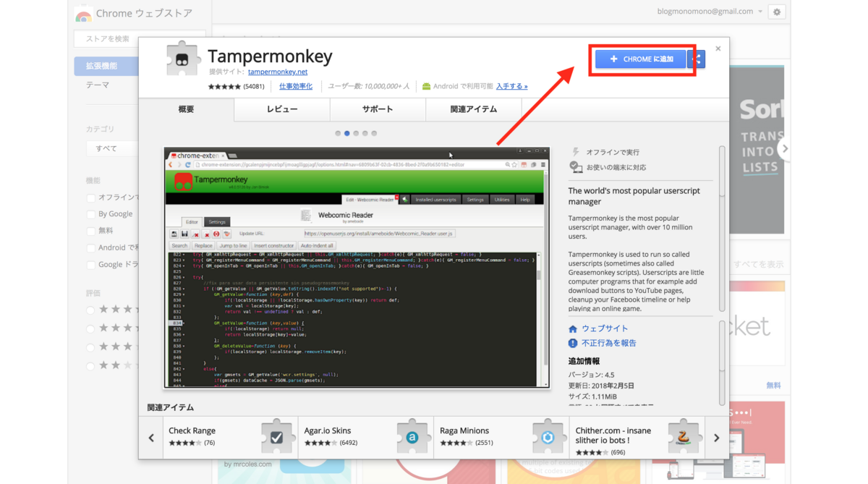Viewport: 868px width, 484px height.
Task: Click the Raga Minions puzzle icon
Action: point(548,436)
